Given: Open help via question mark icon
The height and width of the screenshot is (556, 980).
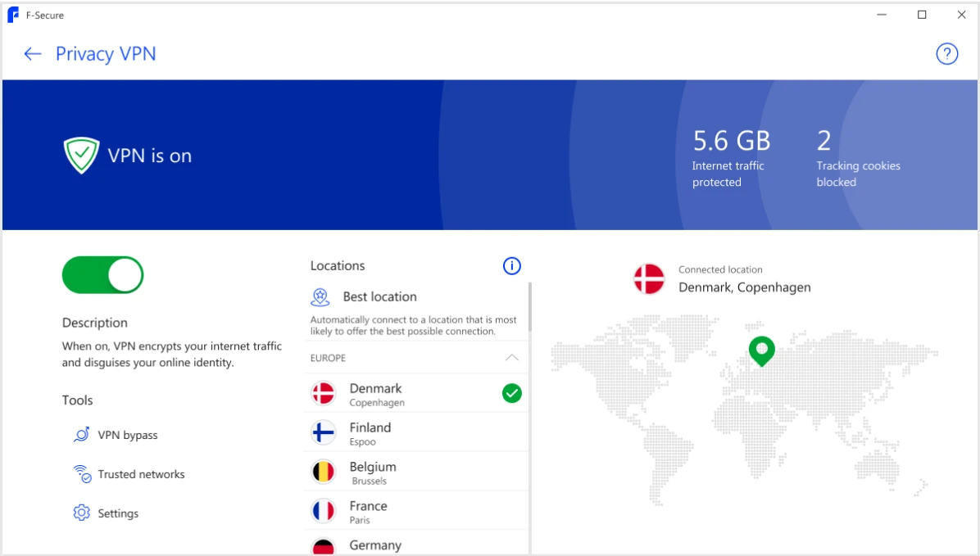Looking at the screenshot, I should (946, 54).
